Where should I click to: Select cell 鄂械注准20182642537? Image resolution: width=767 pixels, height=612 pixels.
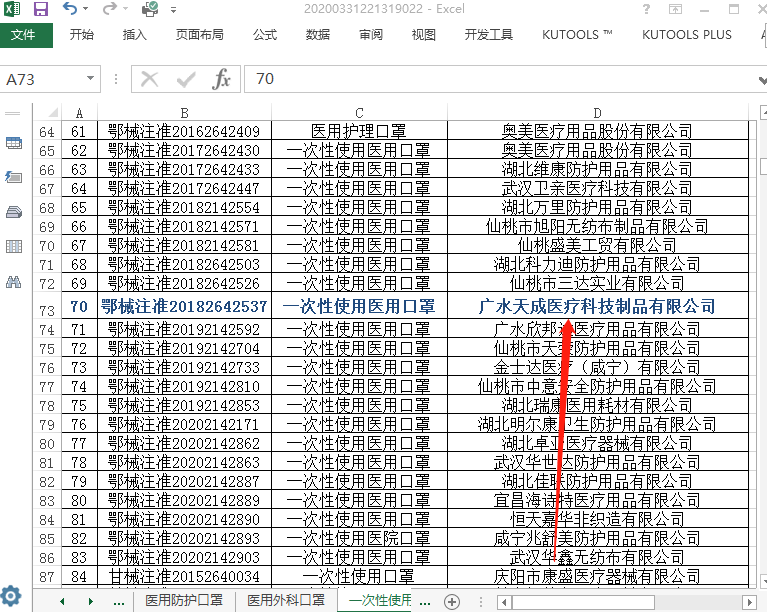(184, 306)
